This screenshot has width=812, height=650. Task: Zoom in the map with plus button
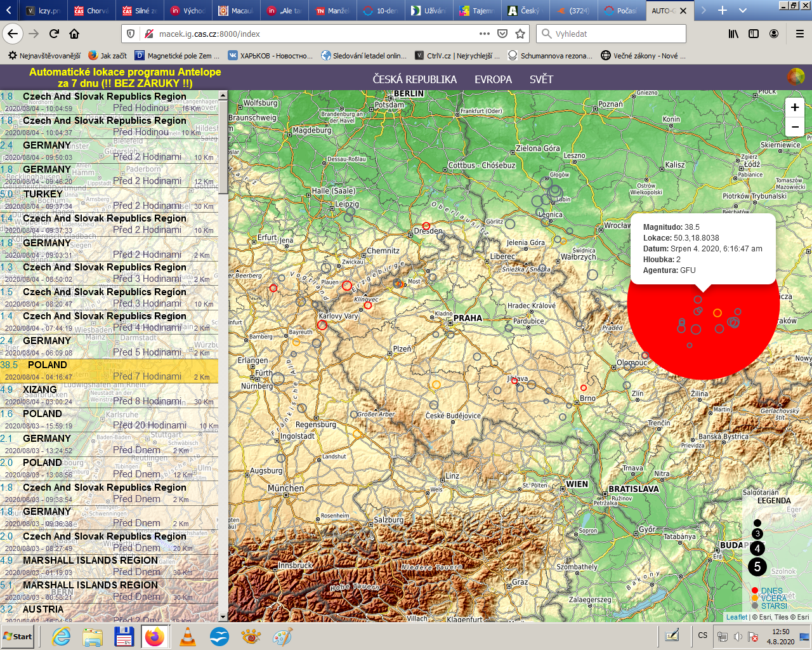[x=794, y=107]
